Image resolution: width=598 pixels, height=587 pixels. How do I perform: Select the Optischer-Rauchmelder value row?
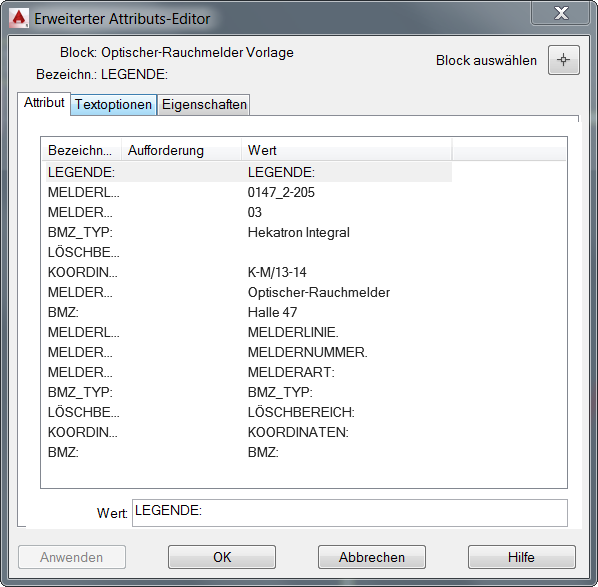click(249, 292)
